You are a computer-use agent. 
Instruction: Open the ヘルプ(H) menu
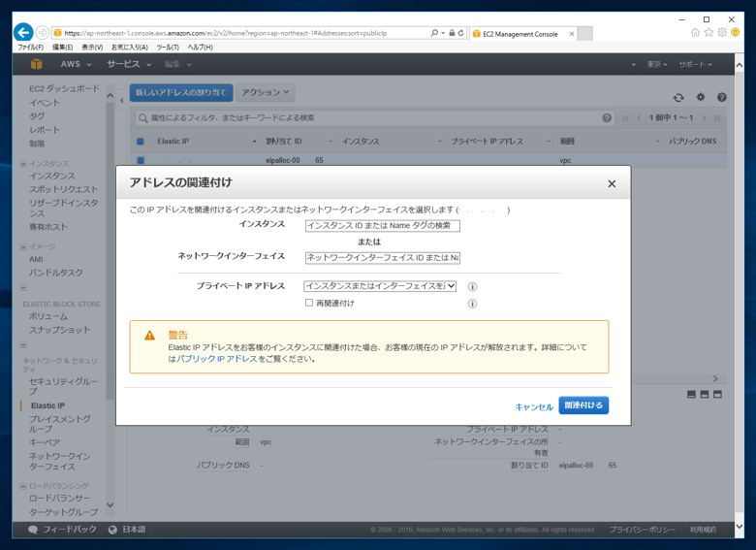click(200, 48)
